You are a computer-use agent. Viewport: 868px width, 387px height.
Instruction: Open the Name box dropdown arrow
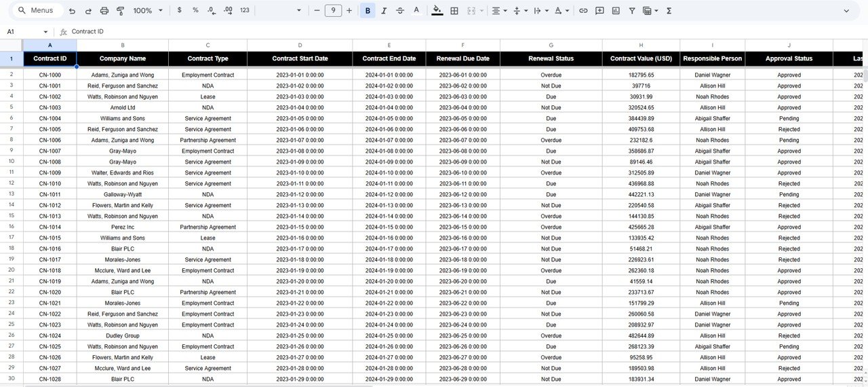pos(45,32)
